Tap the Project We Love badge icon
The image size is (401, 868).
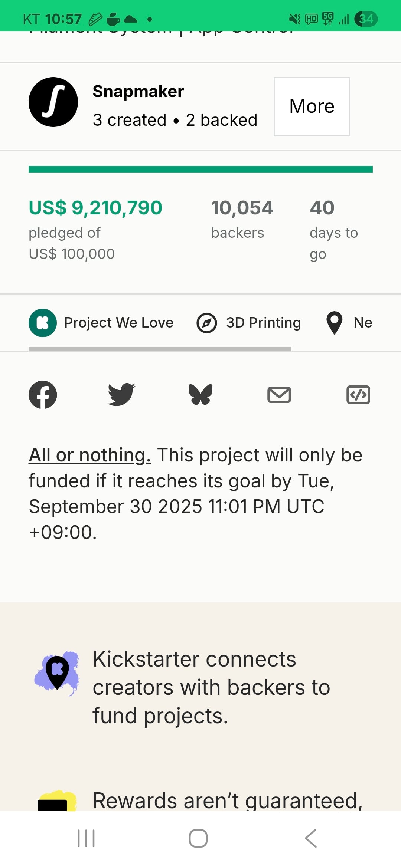pos(43,323)
